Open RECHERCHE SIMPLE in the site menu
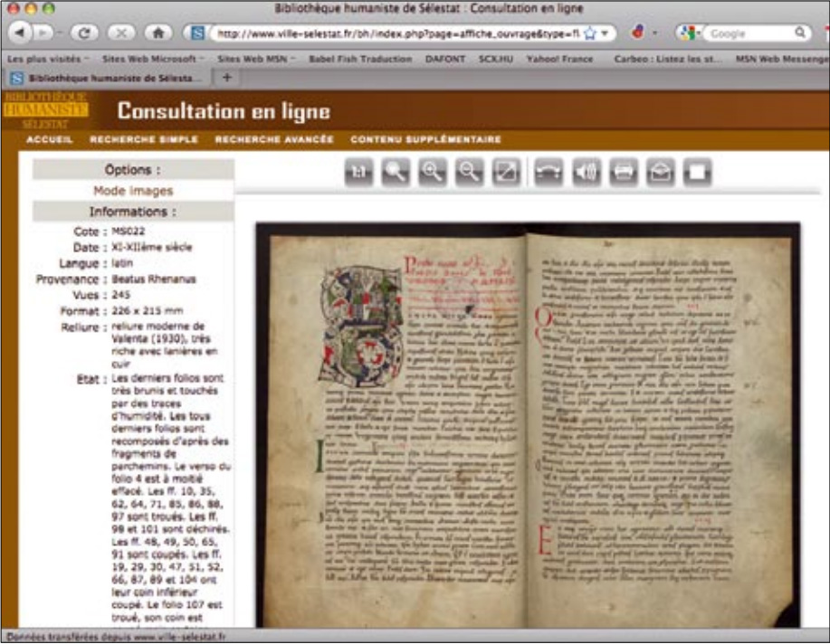830x644 pixels. 144,139
